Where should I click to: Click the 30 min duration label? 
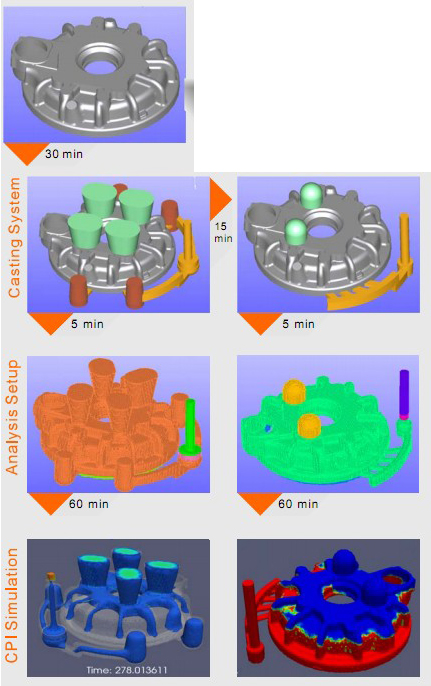(64, 154)
